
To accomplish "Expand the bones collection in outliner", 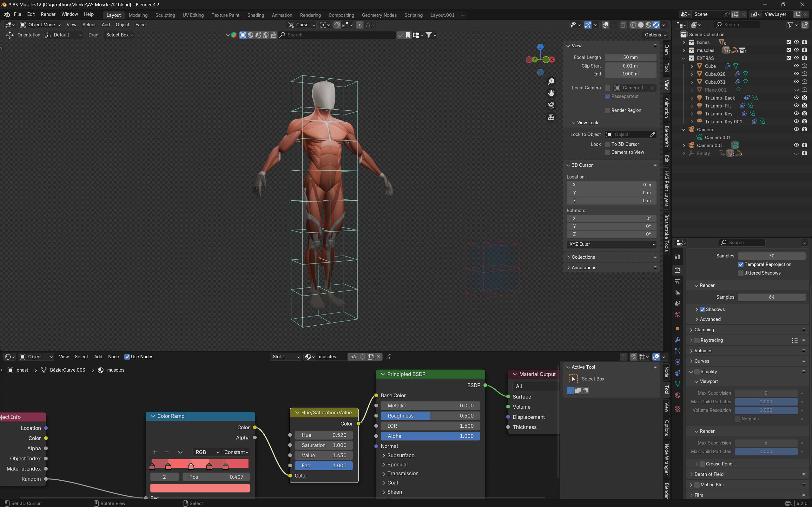I will pos(683,42).
